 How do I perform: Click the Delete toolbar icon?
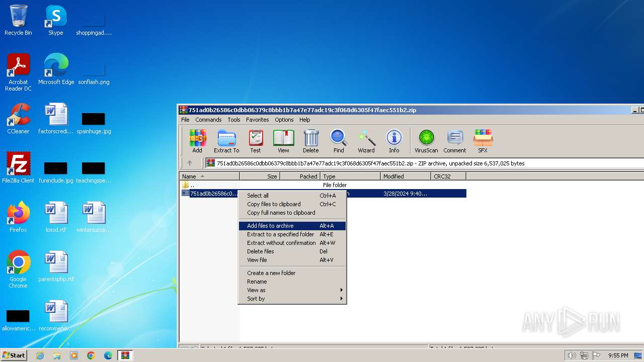click(311, 141)
